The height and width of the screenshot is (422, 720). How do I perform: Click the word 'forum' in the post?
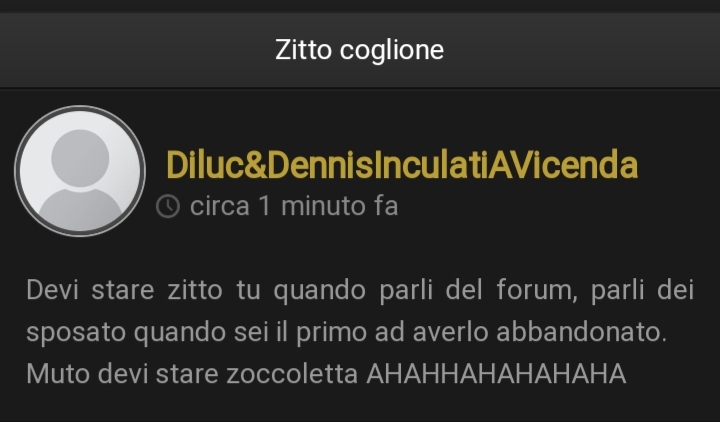[x=536, y=290]
